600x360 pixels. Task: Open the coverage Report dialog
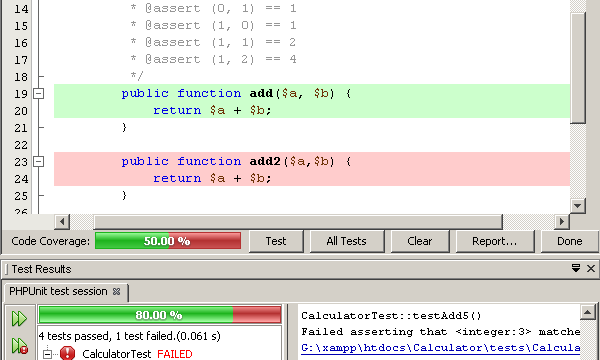pos(494,241)
